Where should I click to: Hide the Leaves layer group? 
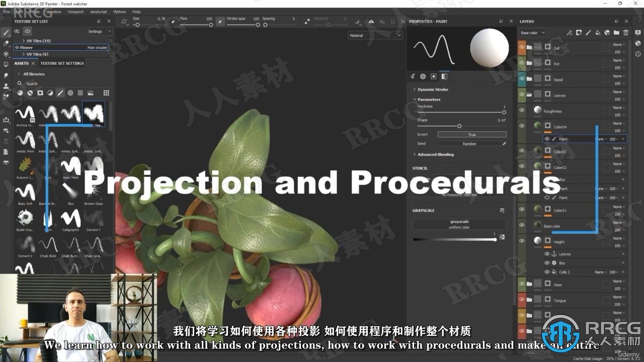[522, 95]
